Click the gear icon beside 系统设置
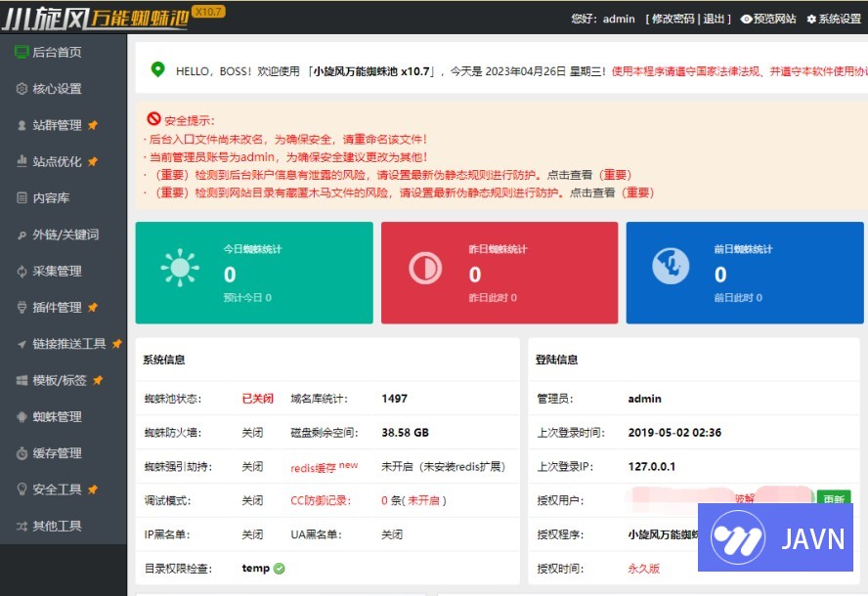This screenshot has width=868, height=596. click(811, 19)
